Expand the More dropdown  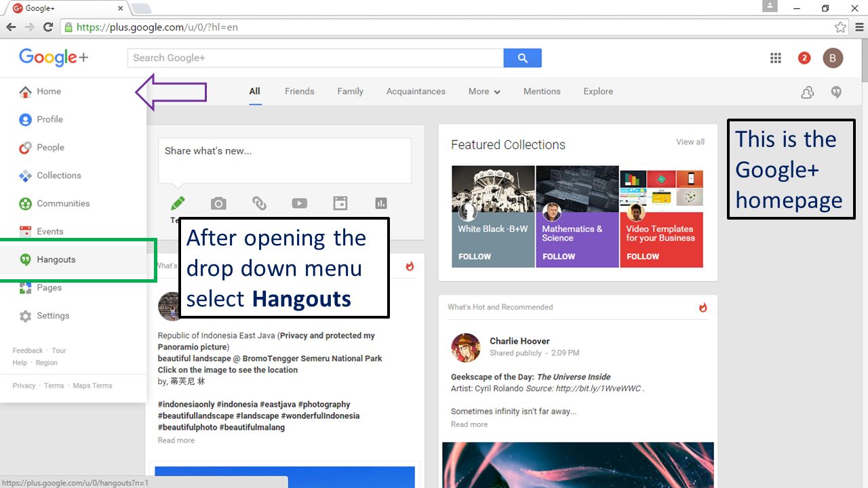pos(484,91)
